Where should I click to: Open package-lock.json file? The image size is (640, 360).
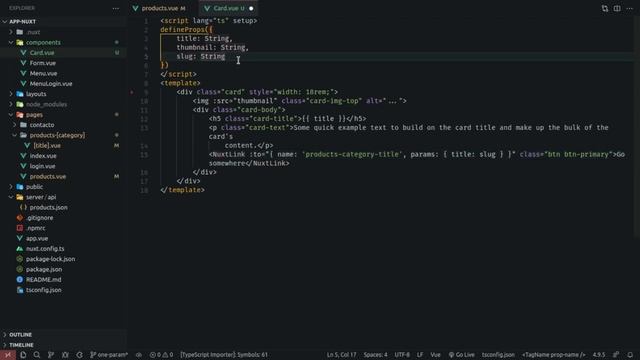[x=63, y=259]
